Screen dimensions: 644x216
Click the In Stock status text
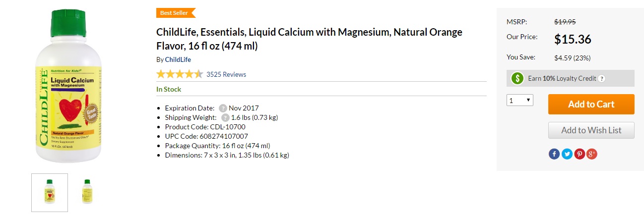click(169, 89)
